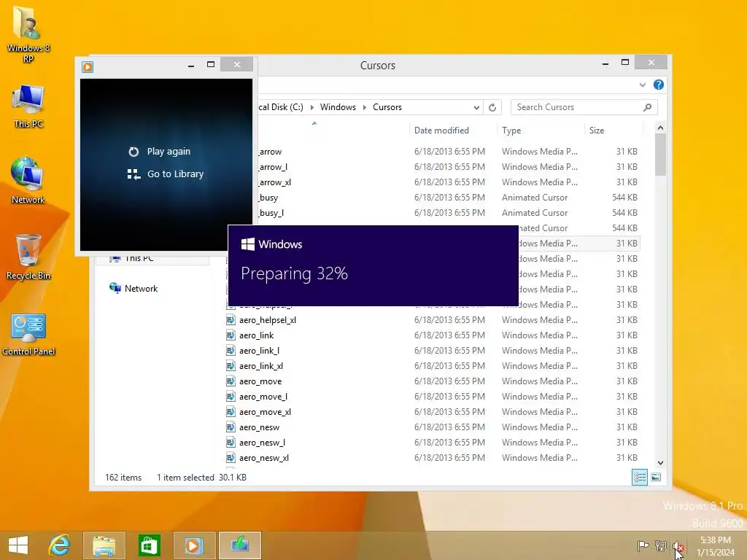Click the Windows breadcrumb segment
The height and width of the screenshot is (560, 747).
point(338,107)
